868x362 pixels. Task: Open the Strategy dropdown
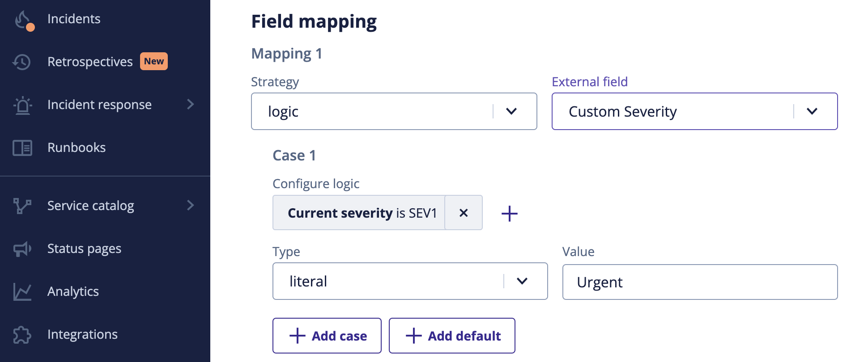(x=394, y=111)
